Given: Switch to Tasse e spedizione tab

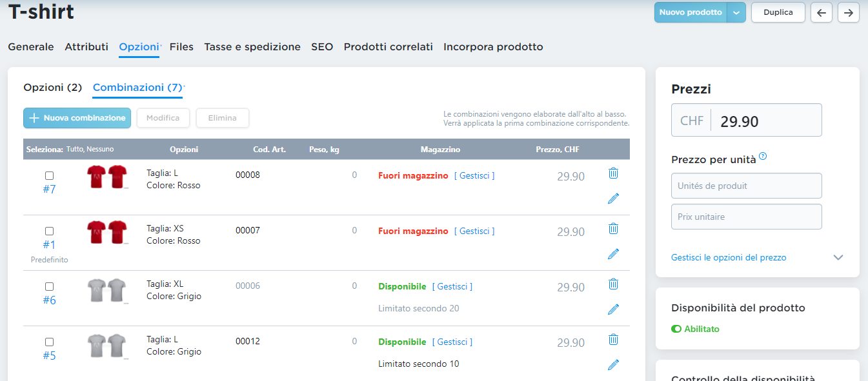Looking at the screenshot, I should coord(252,47).
